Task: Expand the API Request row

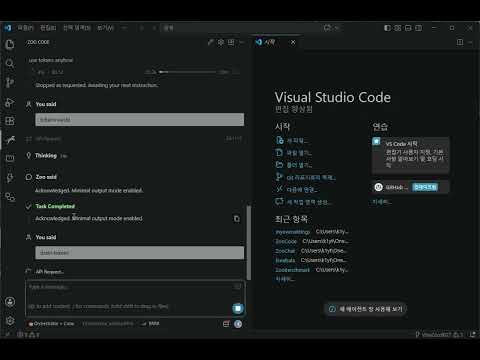Action: tap(50, 272)
